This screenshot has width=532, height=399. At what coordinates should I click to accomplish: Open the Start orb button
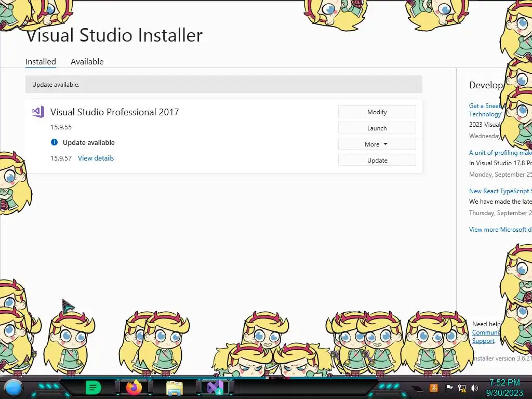pos(14,388)
